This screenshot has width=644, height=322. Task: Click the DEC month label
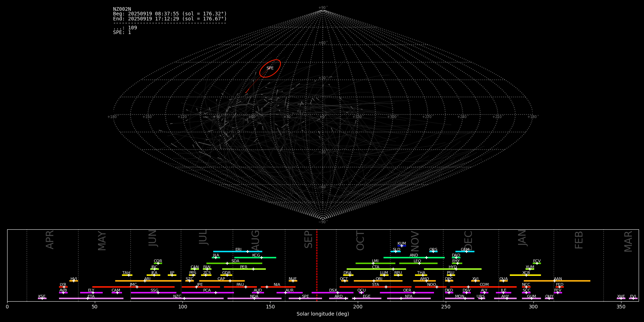(x=468, y=240)
